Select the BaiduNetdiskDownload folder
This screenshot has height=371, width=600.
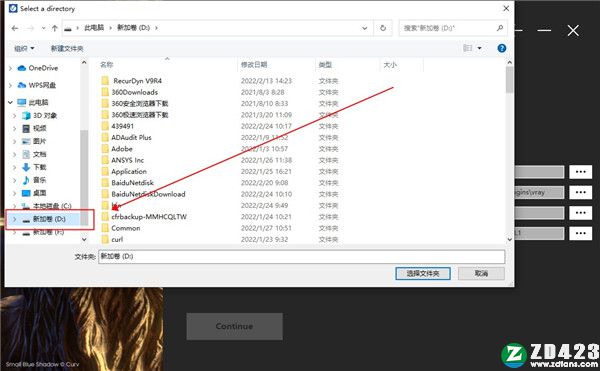click(x=148, y=194)
